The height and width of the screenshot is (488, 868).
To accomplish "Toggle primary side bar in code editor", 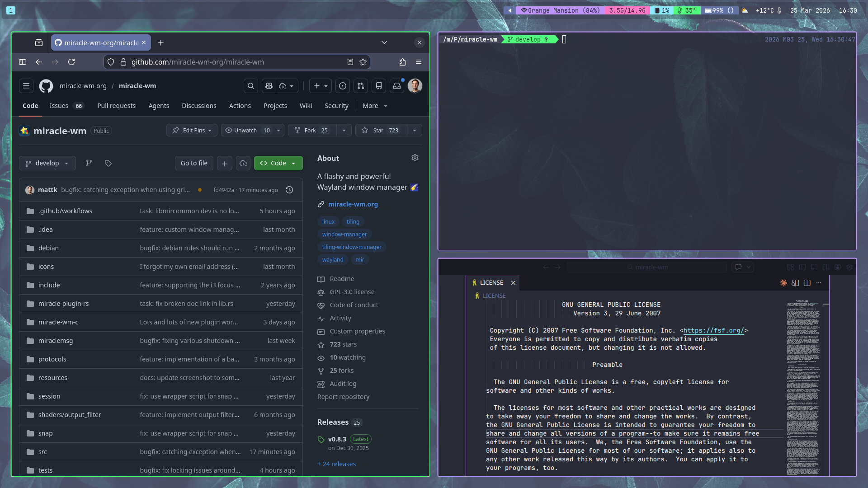I will pyautogui.click(x=802, y=267).
